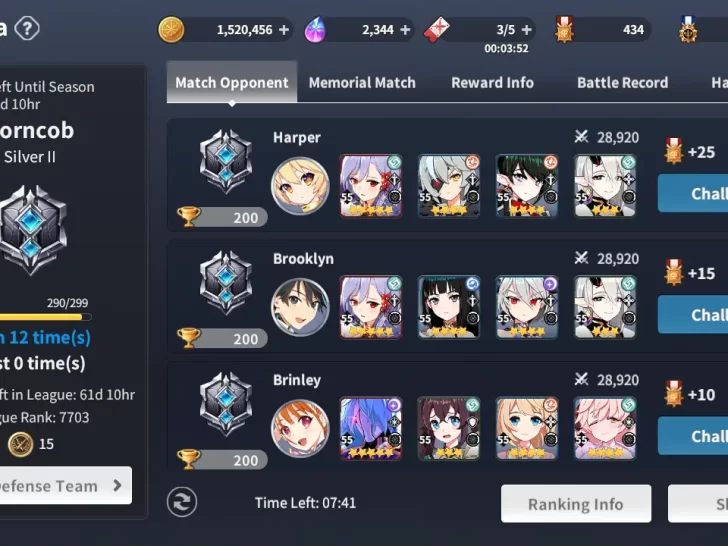728x546 pixels.
Task: Add arena tickets with plus icon
Action: coord(526,30)
